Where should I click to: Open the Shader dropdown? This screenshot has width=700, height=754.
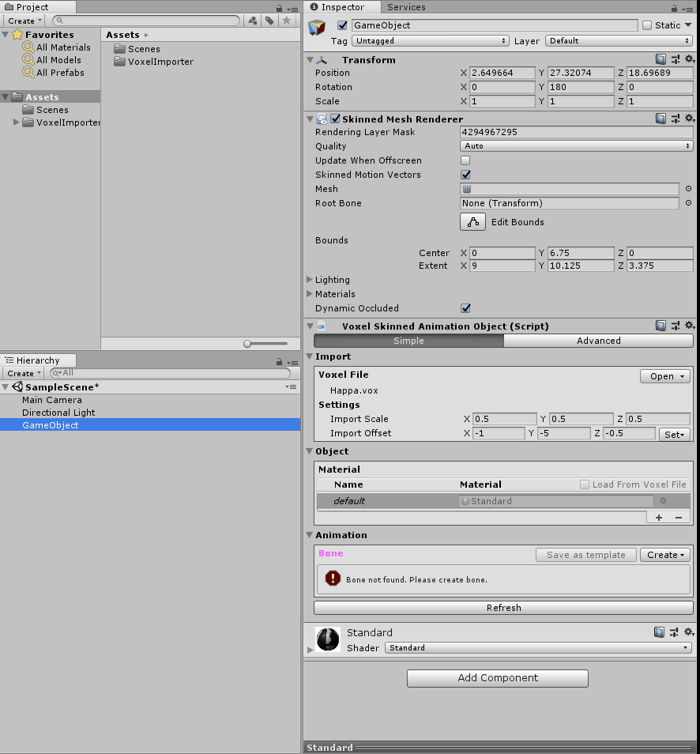(538, 648)
